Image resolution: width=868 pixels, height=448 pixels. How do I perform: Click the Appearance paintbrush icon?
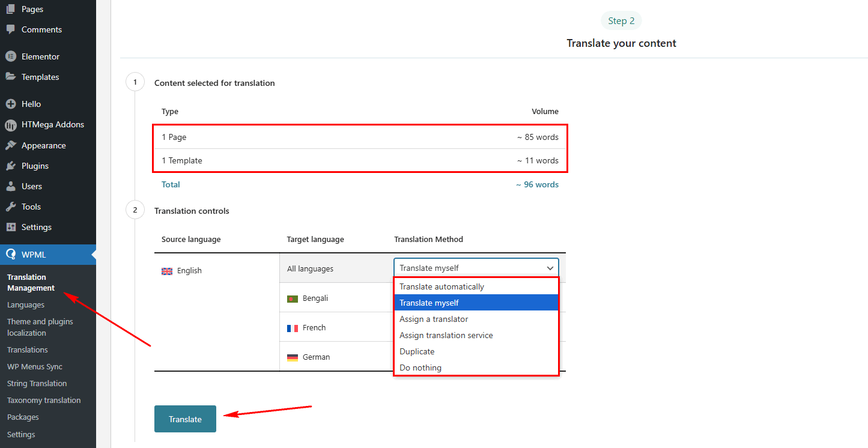tap(10, 145)
